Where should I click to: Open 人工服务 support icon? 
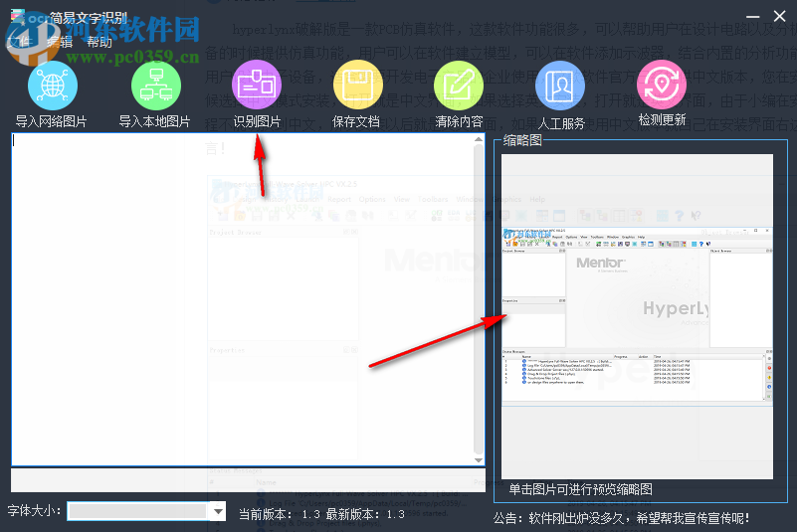[560, 86]
